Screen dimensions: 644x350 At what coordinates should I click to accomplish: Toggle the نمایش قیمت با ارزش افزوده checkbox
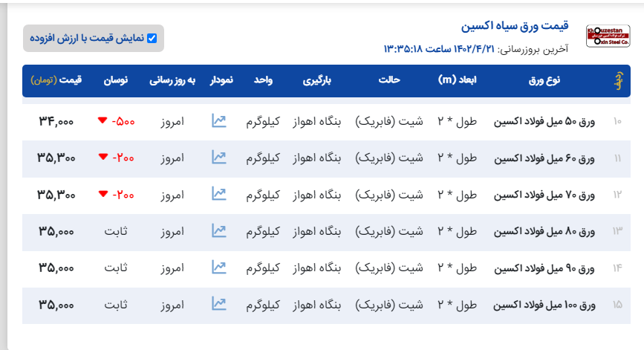(x=152, y=38)
